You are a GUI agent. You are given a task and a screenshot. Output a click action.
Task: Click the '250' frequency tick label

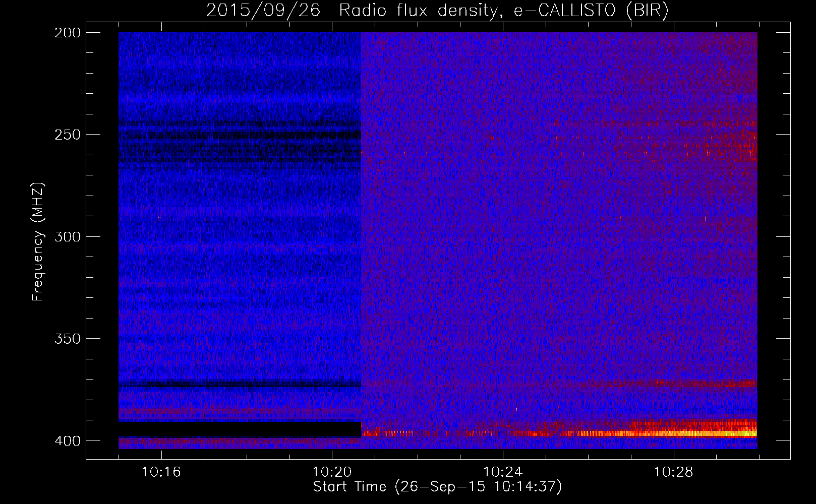[67, 135]
